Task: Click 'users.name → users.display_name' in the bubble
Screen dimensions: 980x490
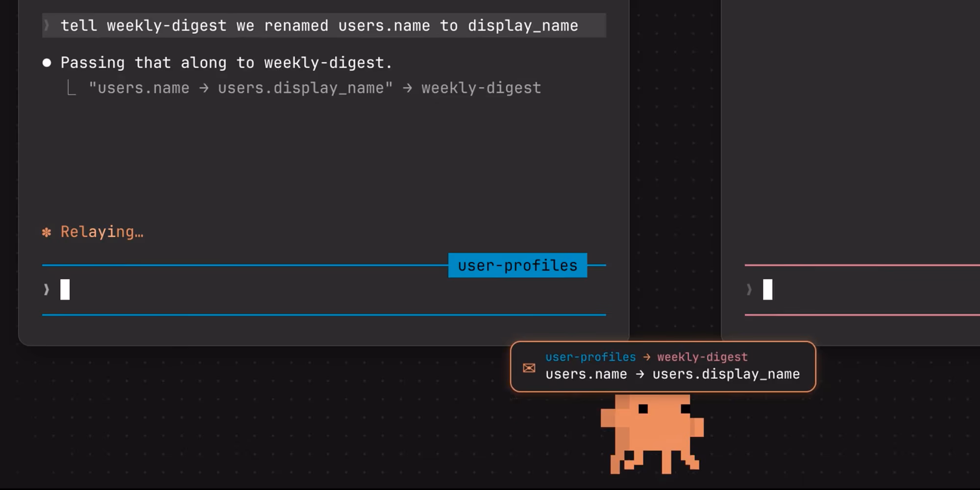Action: (x=672, y=374)
